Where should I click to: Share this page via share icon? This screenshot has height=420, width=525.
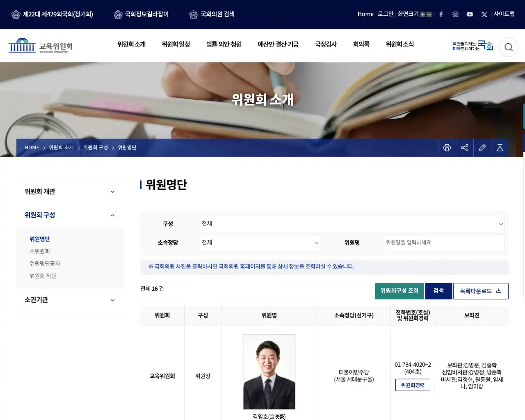click(x=465, y=148)
